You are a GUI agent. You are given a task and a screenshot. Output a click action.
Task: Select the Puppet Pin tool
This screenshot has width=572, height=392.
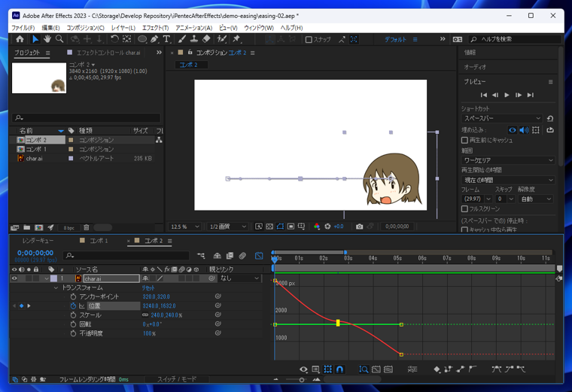click(236, 39)
